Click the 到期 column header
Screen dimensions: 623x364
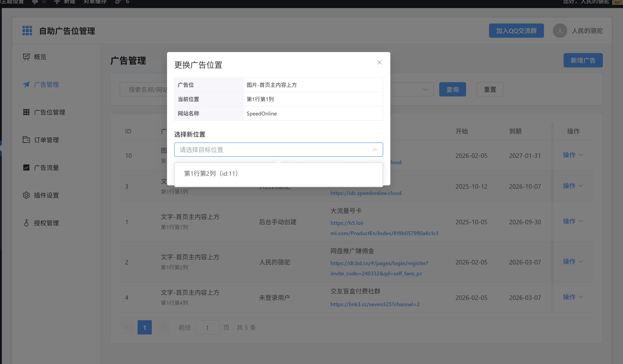[515, 131]
